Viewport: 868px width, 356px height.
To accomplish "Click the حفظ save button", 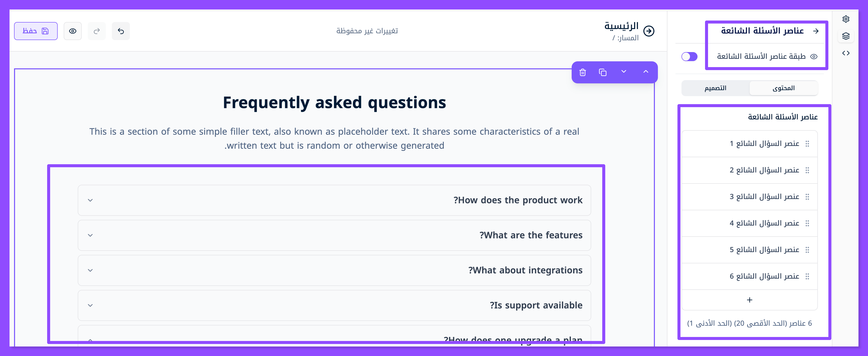I will pos(36,31).
